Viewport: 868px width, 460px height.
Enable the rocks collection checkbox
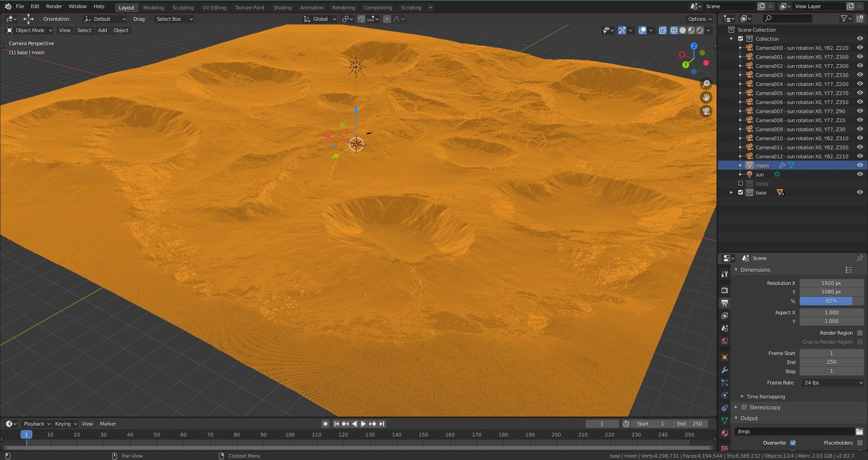pyautogui.click(x=741, y=183)
